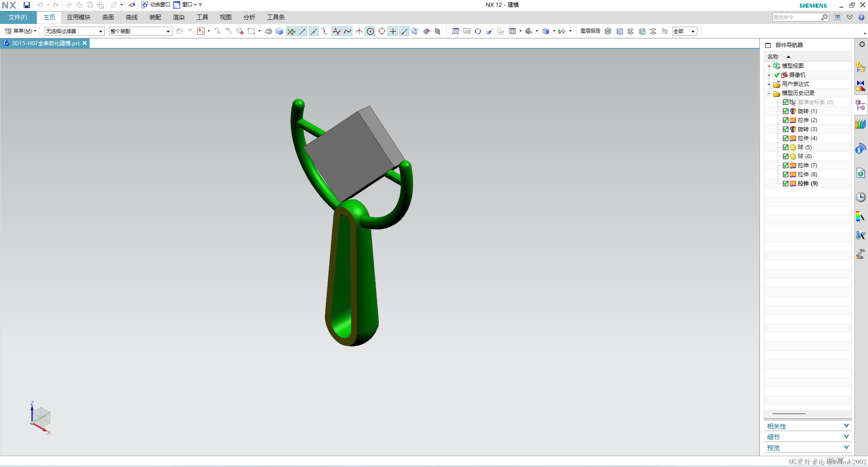This screenshot has width=868, height=467.
Task: Toggle the snap point enable icon
Action: [291, 31]
